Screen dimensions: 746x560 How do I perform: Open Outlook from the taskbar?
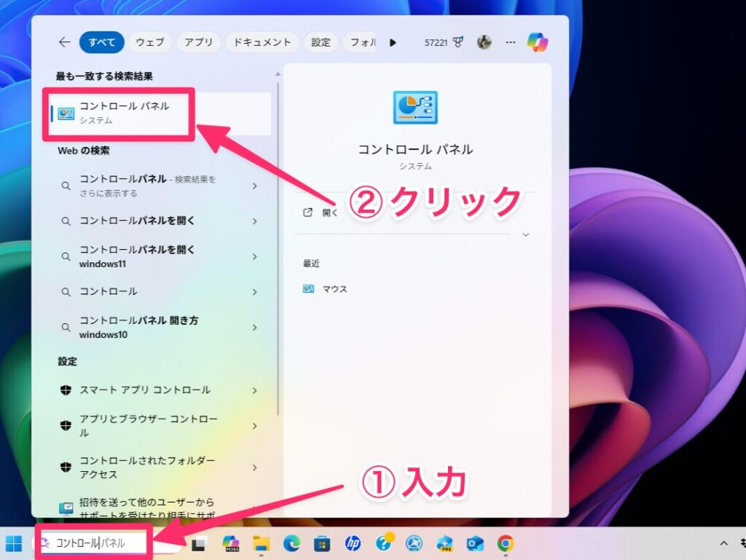coord(475,543)
